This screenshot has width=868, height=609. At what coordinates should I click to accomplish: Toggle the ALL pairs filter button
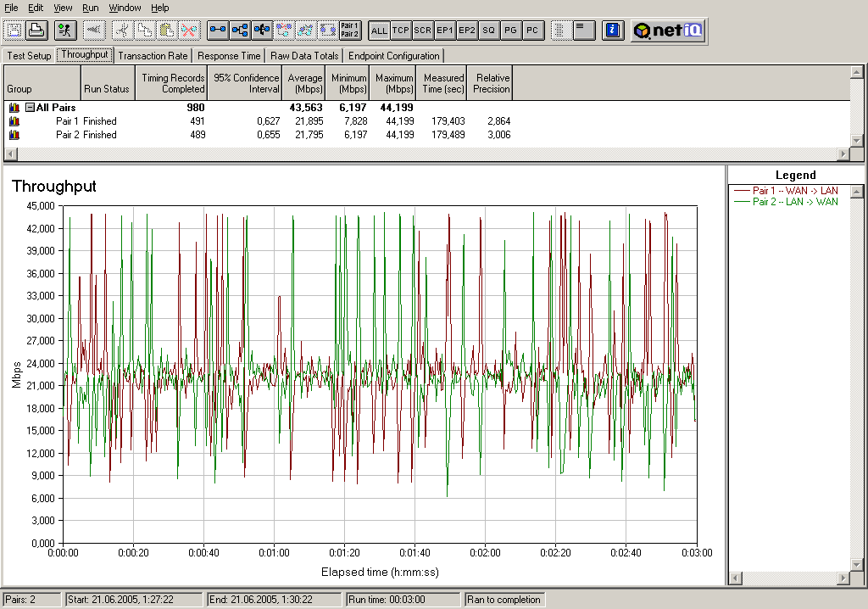tap(379, 31)
